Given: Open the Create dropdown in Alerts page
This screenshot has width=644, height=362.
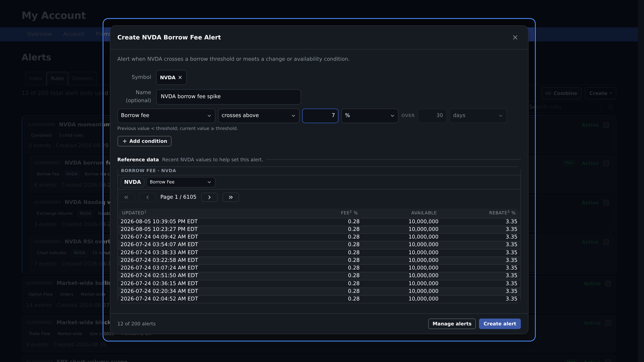Looking at the screenshot, I should [600, 93].
